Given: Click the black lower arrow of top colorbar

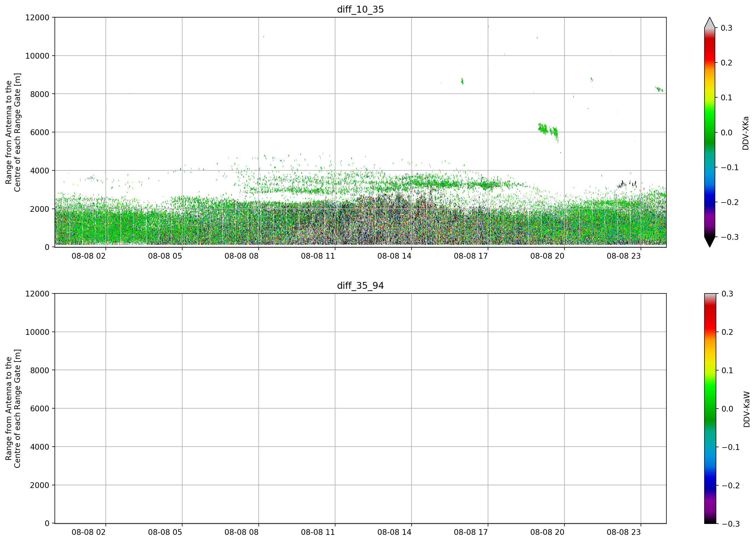Looking at the screenshot, I should [710, 242].
